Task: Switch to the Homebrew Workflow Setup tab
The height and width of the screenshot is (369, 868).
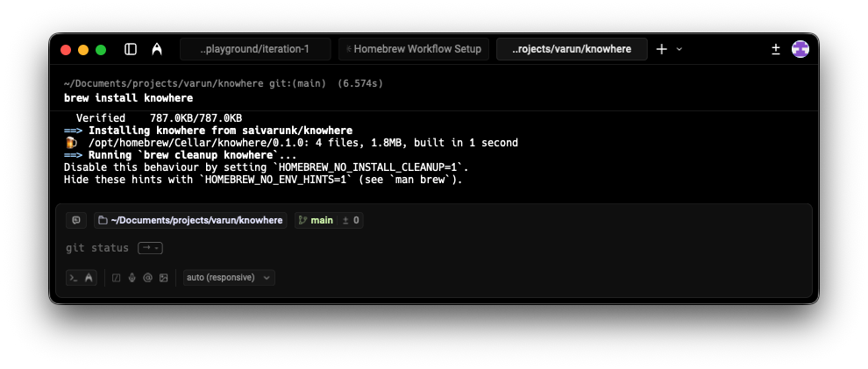Action: click(x=414, y=49)
